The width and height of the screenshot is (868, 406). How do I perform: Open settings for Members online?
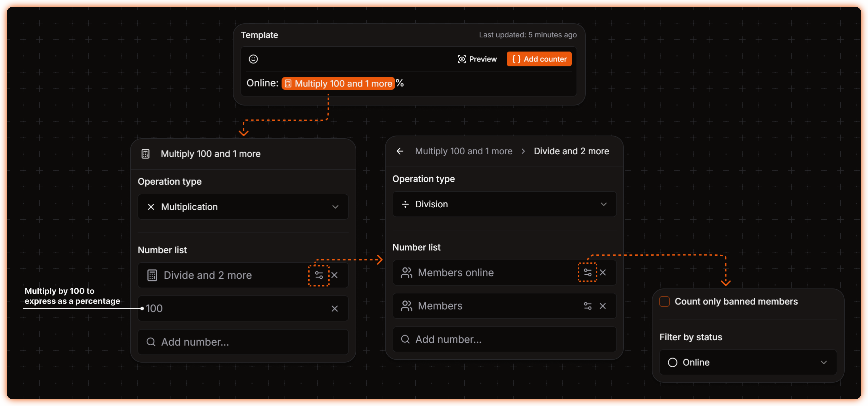click(587, 272)
